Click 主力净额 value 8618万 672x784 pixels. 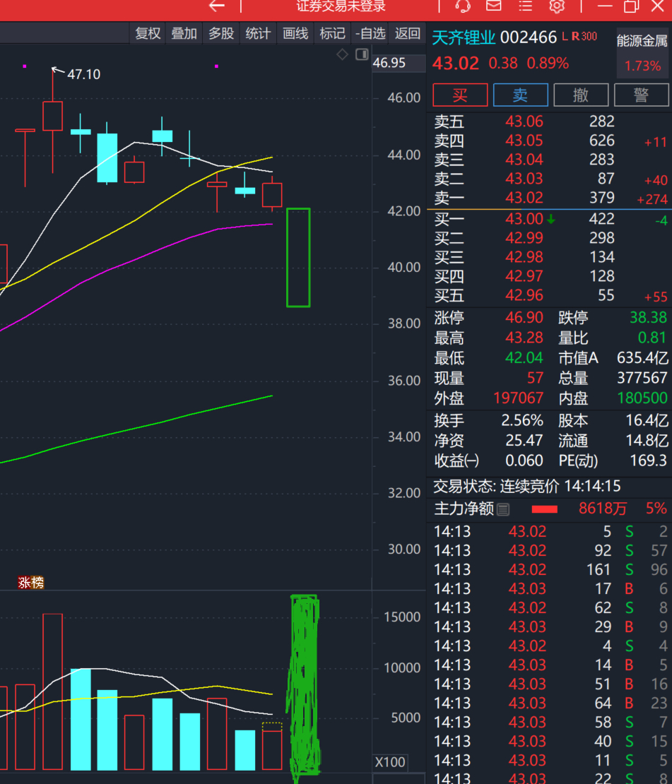(x=603, y=509)
